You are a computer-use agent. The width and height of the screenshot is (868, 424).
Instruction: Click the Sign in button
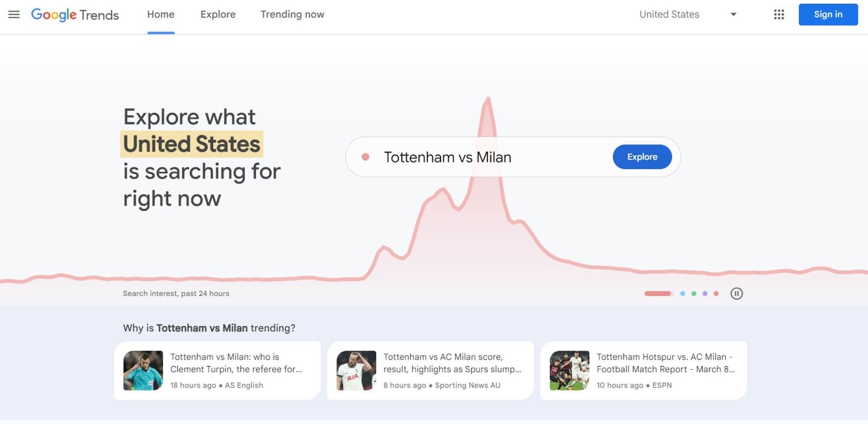(828, 15)
